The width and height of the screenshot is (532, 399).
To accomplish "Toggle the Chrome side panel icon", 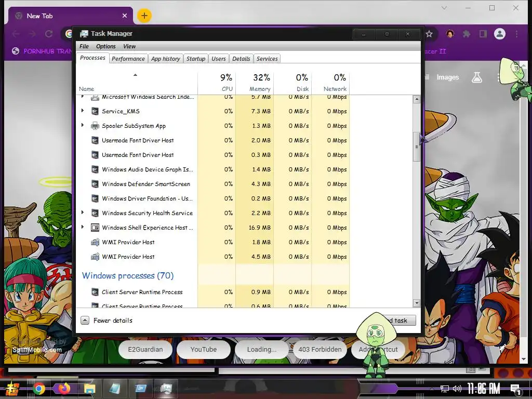I will tap(483, 34).
